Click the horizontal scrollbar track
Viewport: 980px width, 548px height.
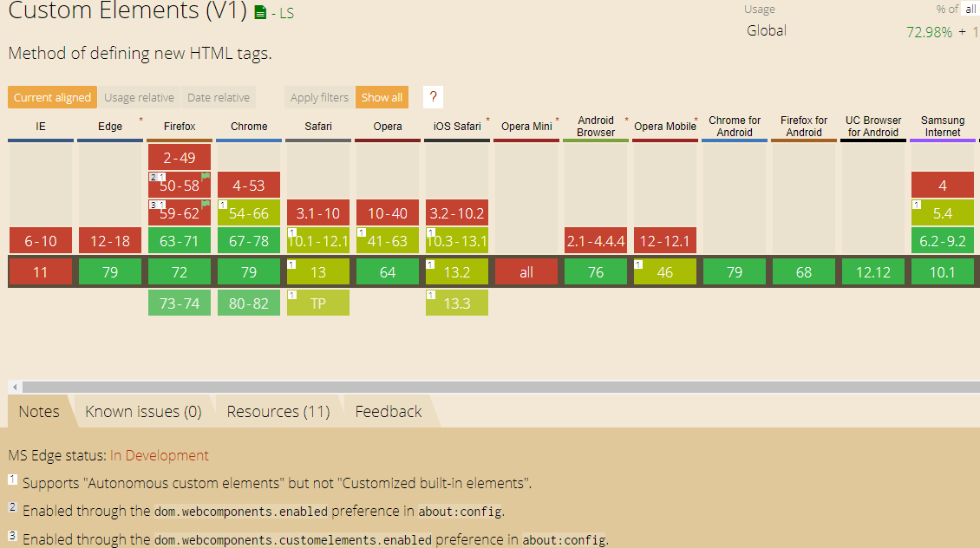(500, 387)
